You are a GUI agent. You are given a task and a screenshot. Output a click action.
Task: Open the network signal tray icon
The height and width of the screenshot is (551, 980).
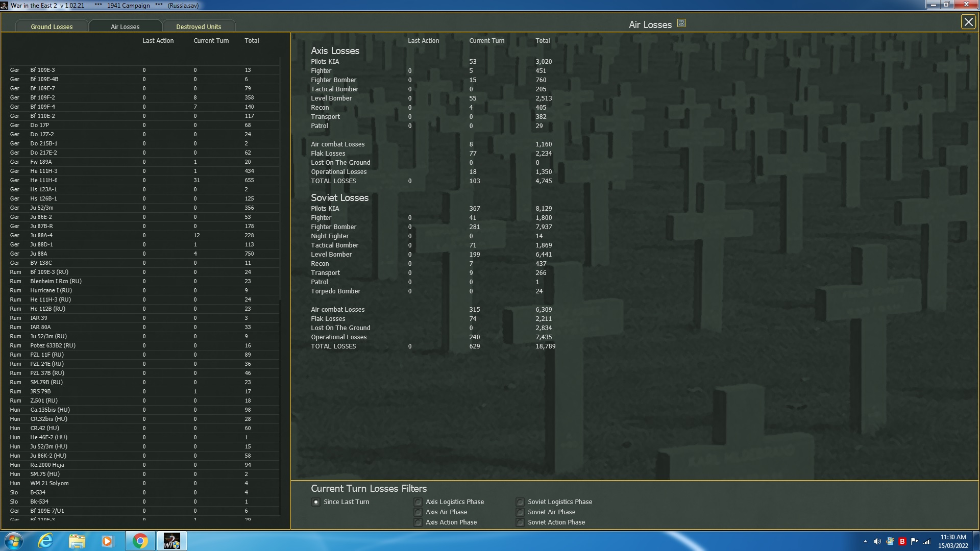pos(927,541)
